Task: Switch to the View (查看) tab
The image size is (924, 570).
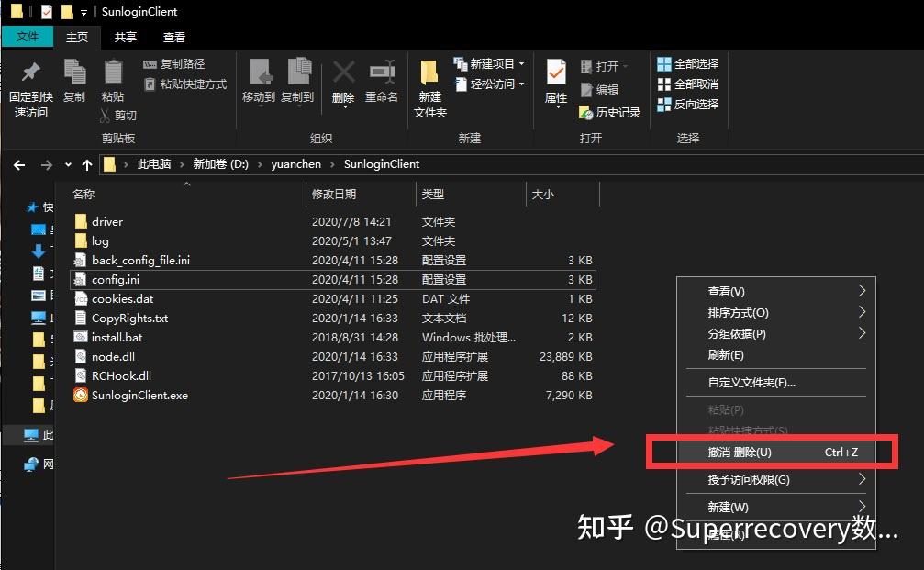Action: (173, 37)
